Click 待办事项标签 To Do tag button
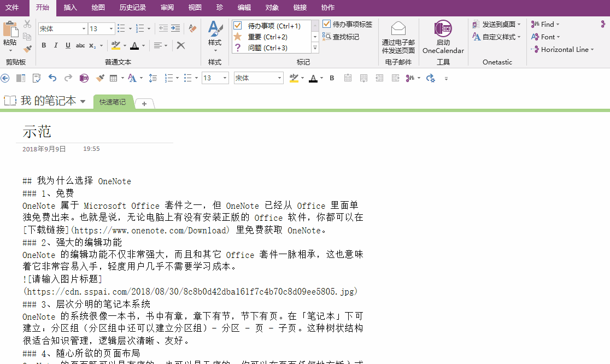 (x=348, y=24)
